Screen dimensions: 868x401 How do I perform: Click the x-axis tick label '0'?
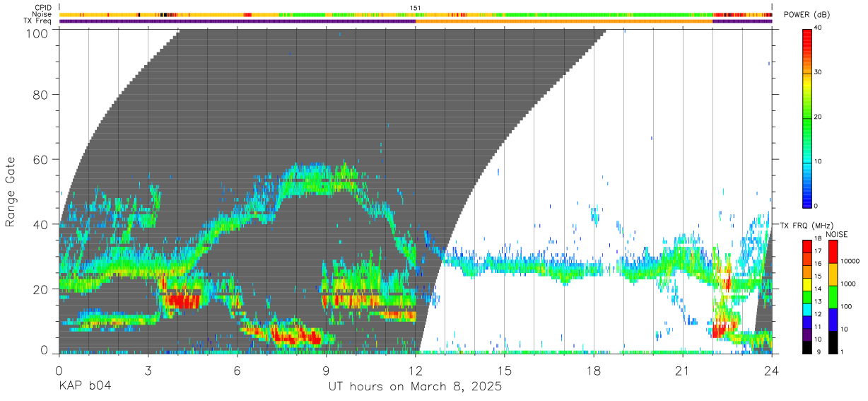59,371
